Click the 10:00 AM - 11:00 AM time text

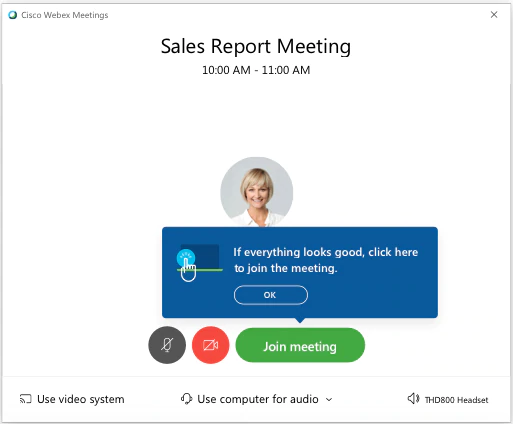[x=256, y=70]
